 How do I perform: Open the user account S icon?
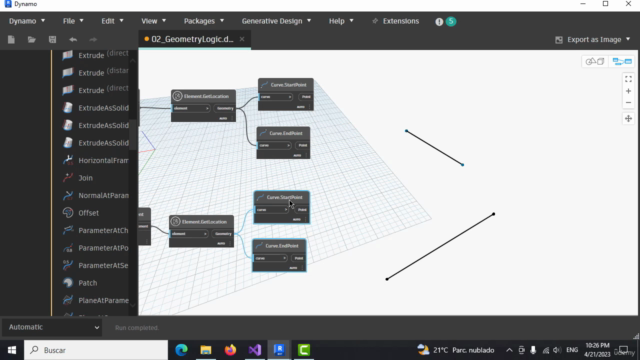(x=451, y=21)
